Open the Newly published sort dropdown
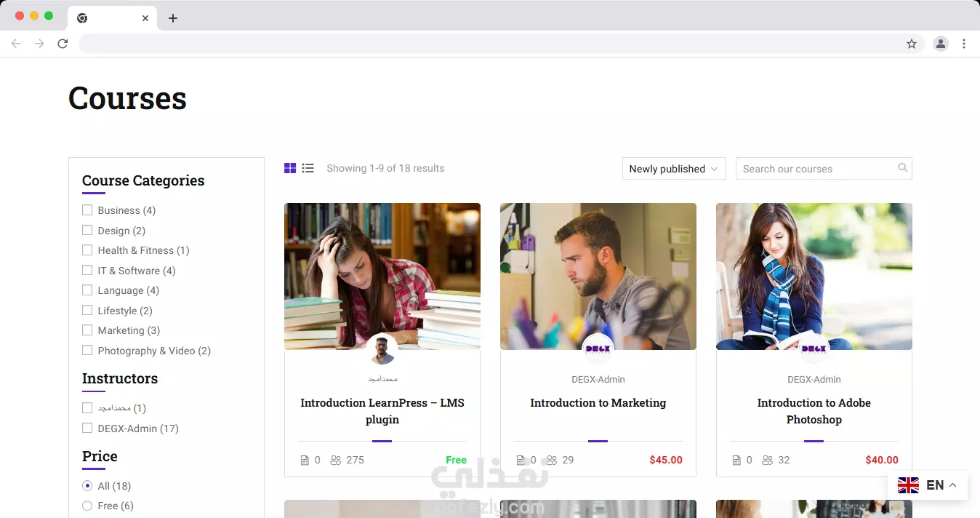 (x=674, y=169)
